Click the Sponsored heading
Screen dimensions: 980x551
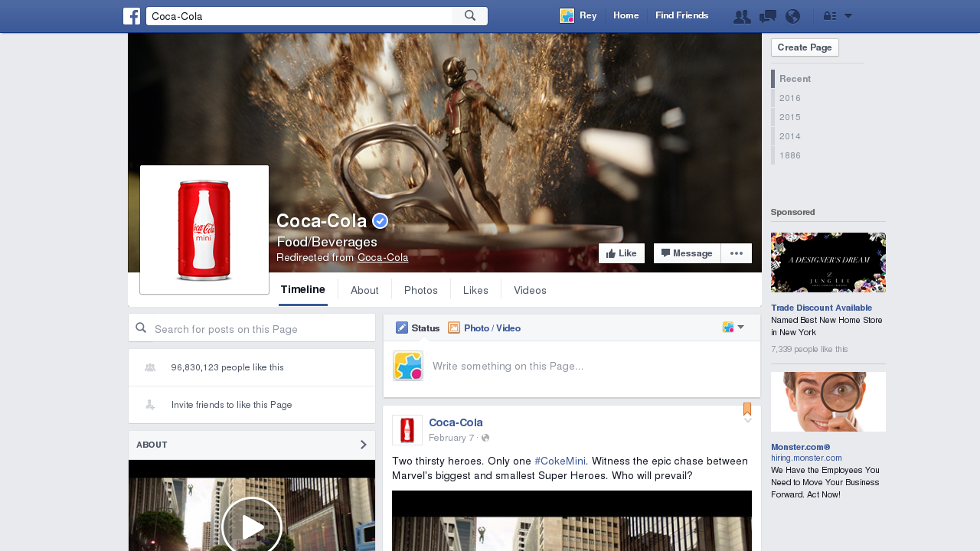[793, 212]
